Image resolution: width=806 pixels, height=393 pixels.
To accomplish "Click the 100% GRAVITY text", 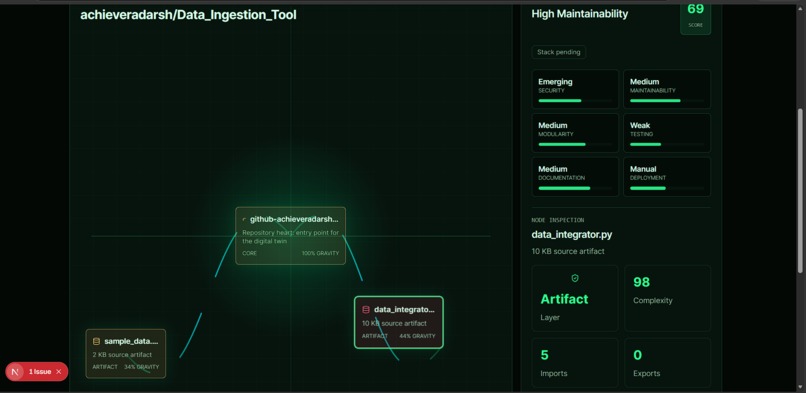I will [320, 253].
